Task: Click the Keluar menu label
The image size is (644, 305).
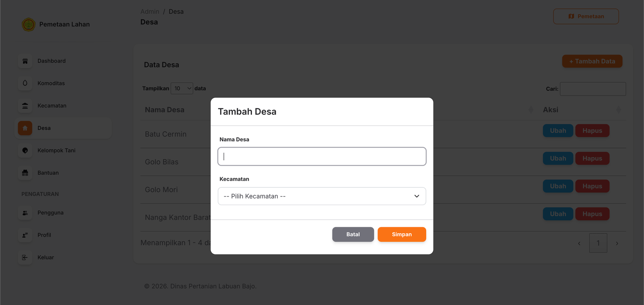Action: coord(45,257)
